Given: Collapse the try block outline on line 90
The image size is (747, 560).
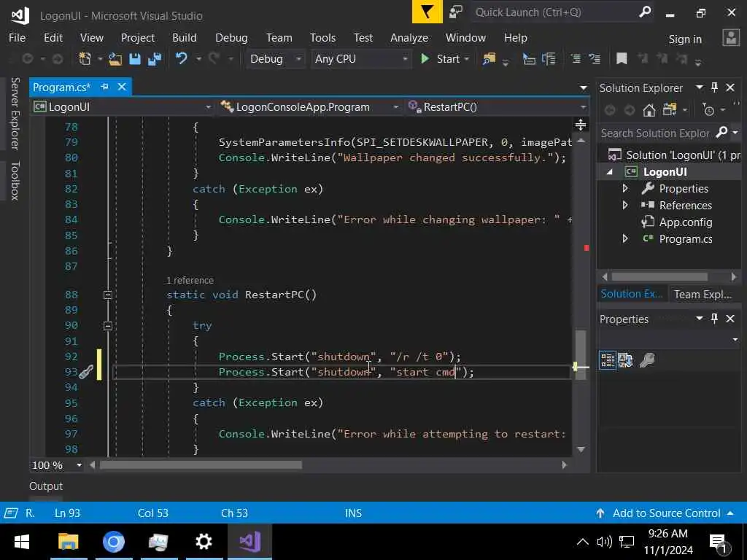Looking at the screenshot, I should coord(108,326).
